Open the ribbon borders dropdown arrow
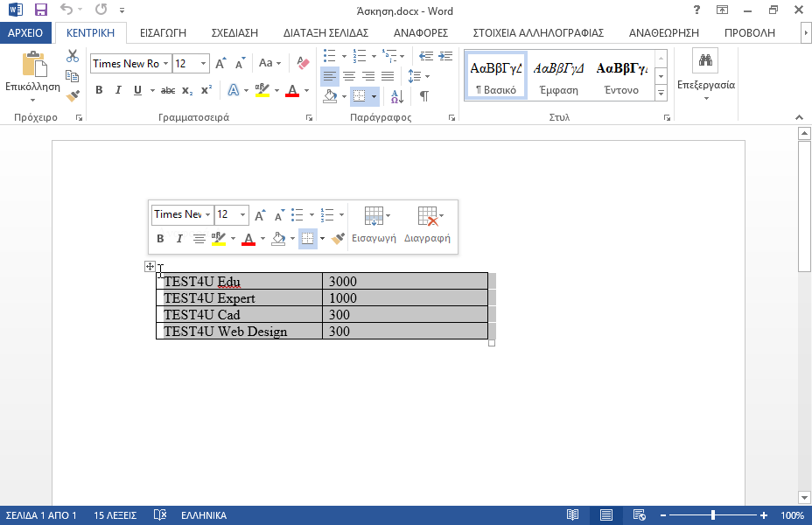812x525 pixels. (374, 96)
